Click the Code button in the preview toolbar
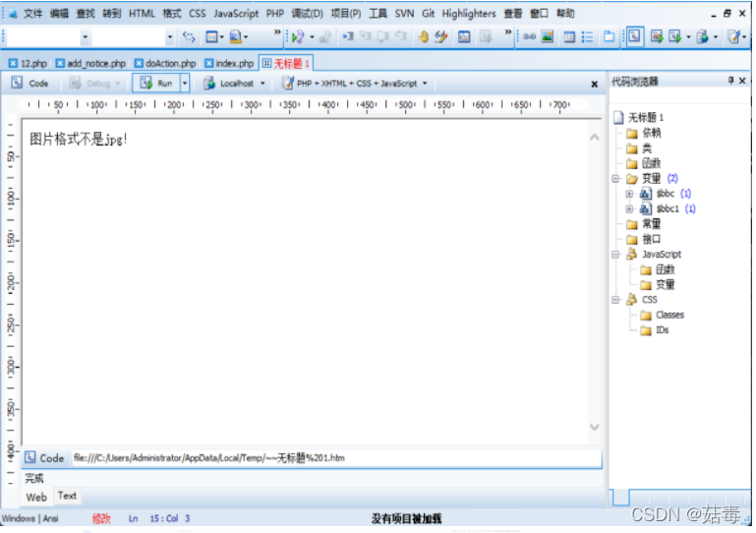 [29, 83]
